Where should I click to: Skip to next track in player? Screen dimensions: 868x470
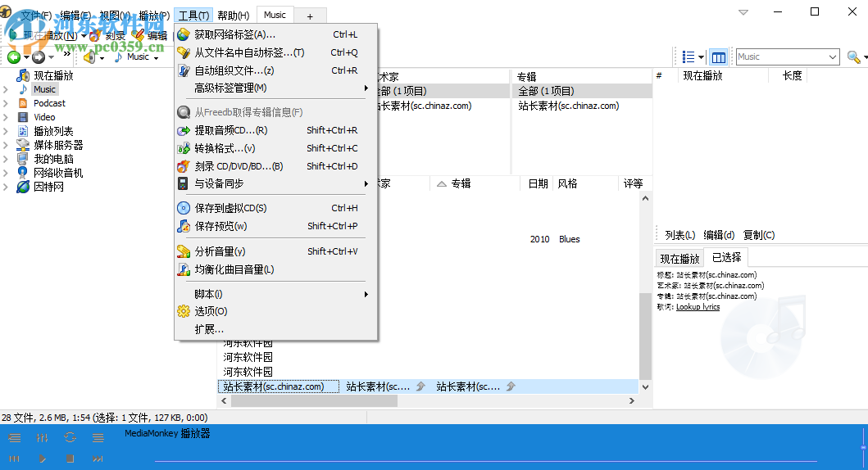[98, 459]
